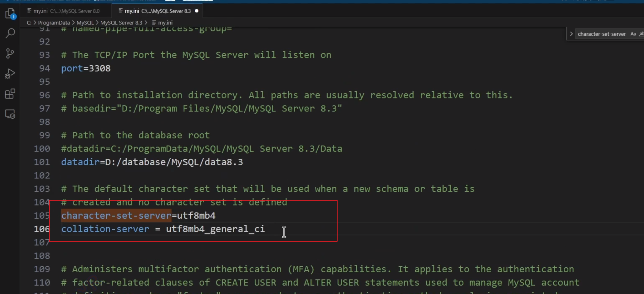Viewport: 644px width, 294px height.
Task: Click the commented #datadir=C:/ProgramData line
Action: coord(201,149)
